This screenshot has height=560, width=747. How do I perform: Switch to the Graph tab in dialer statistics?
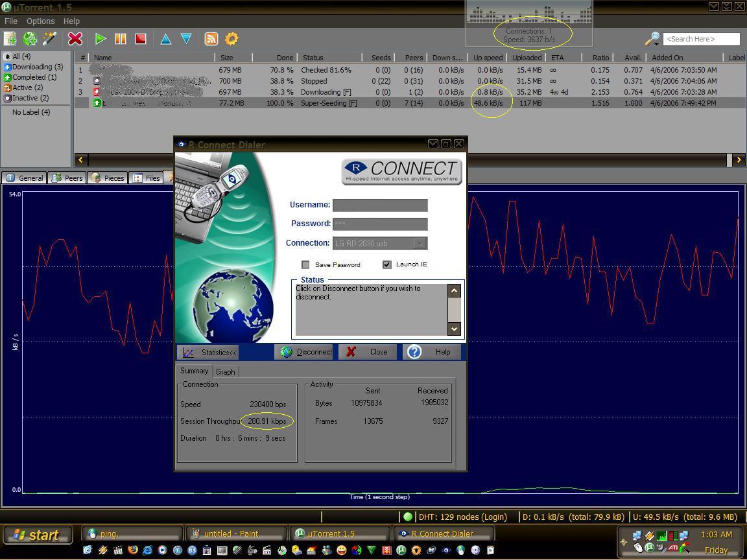tap(226, 372)
